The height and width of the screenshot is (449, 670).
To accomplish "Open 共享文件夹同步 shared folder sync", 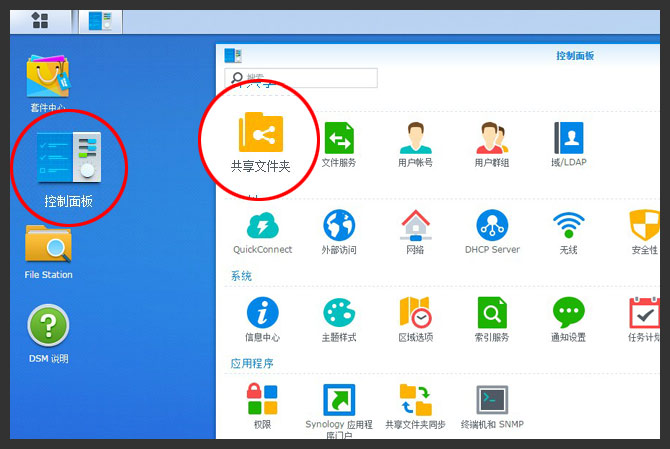I will click(x=415, y=406).
